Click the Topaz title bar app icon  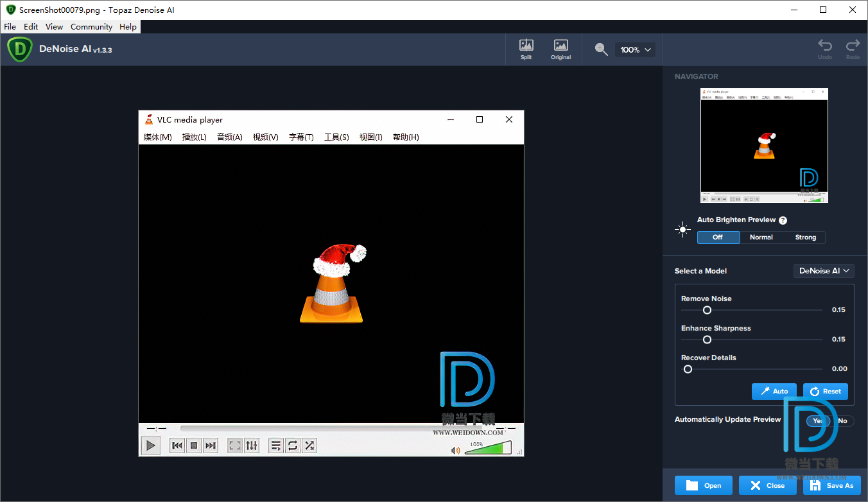click(x=11, y=10)
